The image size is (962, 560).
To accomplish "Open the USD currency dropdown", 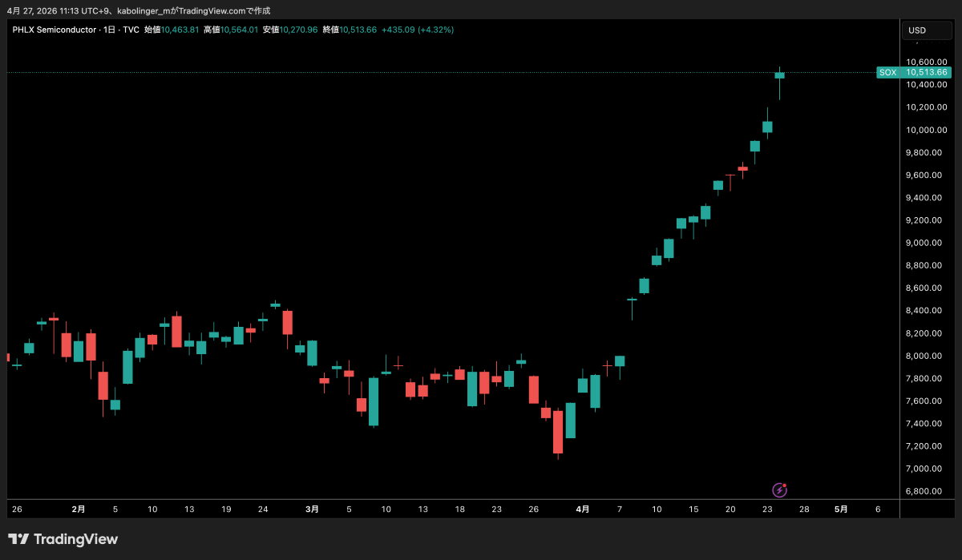I will click(x=927, y=30).
